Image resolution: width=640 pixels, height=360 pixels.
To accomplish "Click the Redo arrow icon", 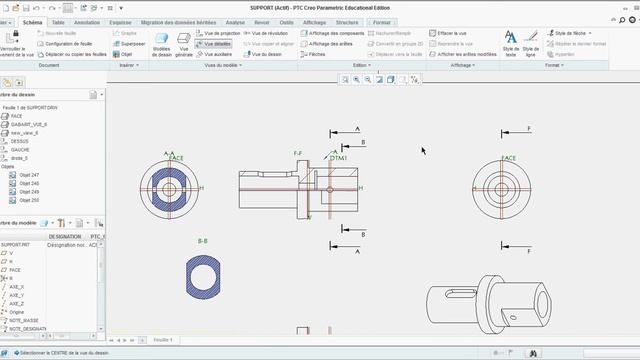I will (x=51, y=8).
